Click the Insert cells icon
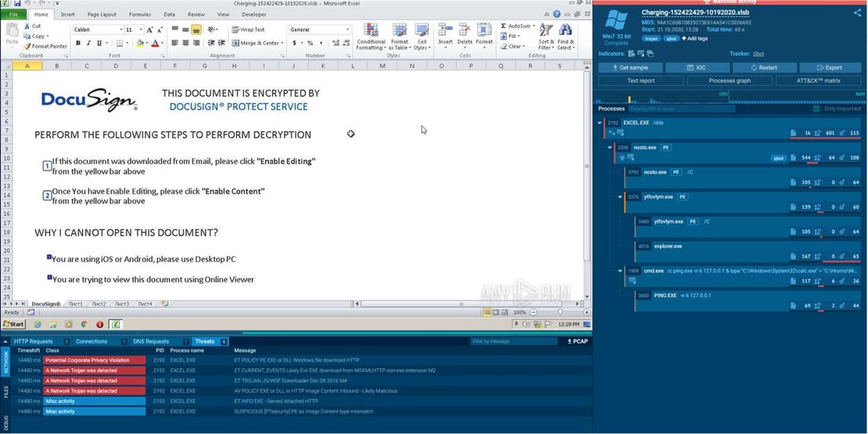 click(x=445, y=30)
